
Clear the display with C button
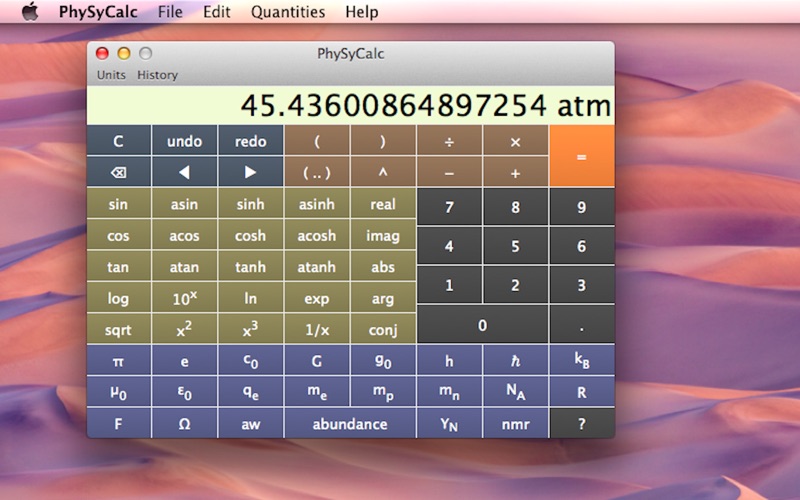pyautogui.click(x=118, y=141)
